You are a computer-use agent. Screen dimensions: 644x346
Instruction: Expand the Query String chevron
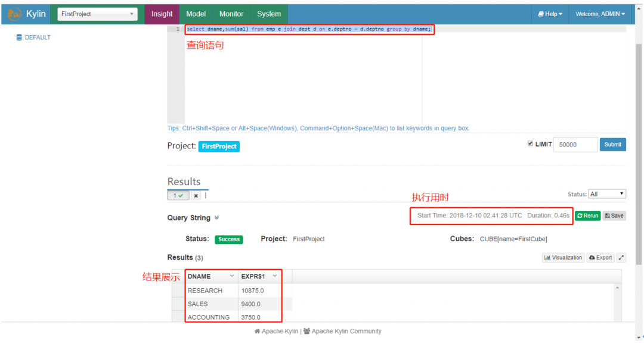tap(216, 218)
